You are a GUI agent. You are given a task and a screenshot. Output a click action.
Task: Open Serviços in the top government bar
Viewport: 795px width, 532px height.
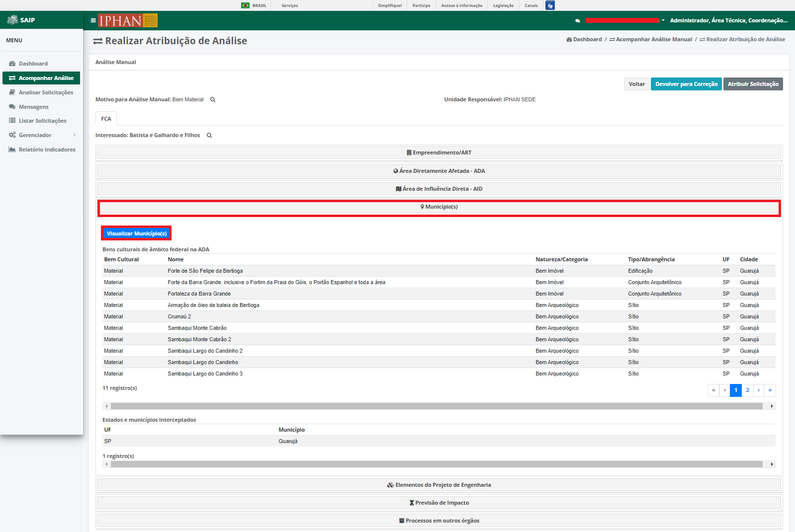[290, 5]
